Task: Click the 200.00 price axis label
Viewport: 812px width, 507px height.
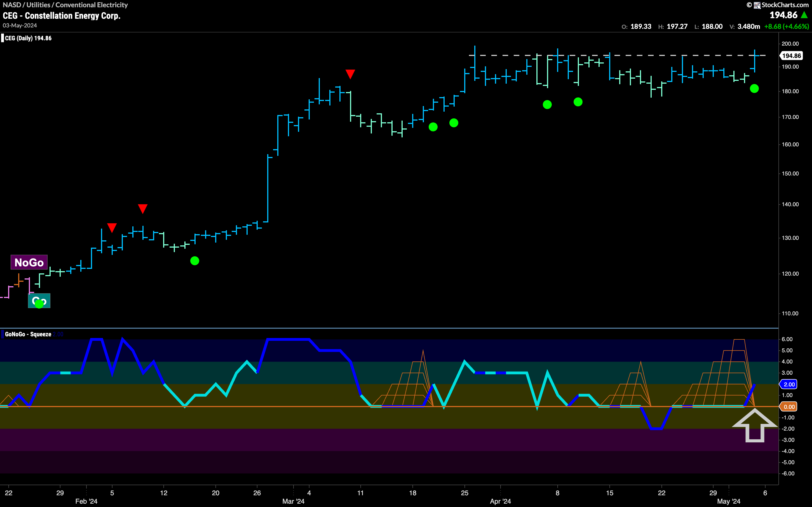Action: [790, 44]
